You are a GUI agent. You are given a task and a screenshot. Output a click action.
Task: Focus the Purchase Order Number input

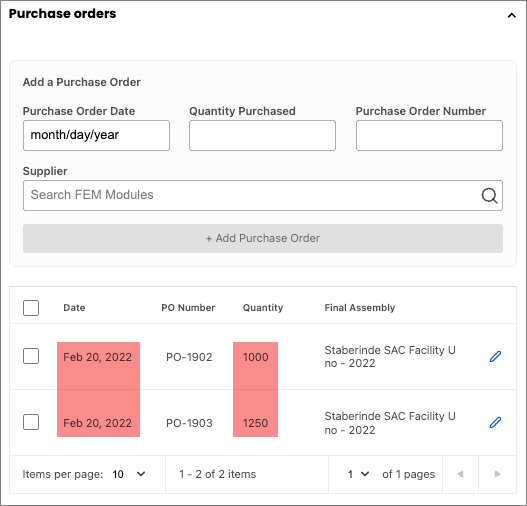(430, 135)
